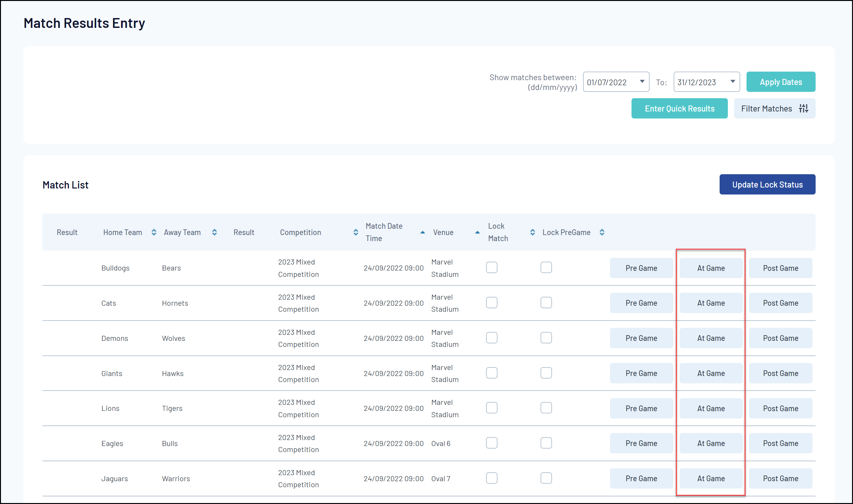Sort by Lock Match column arrows
The width and height of the screenshot is (853, 504).
(x=532, y=232)
